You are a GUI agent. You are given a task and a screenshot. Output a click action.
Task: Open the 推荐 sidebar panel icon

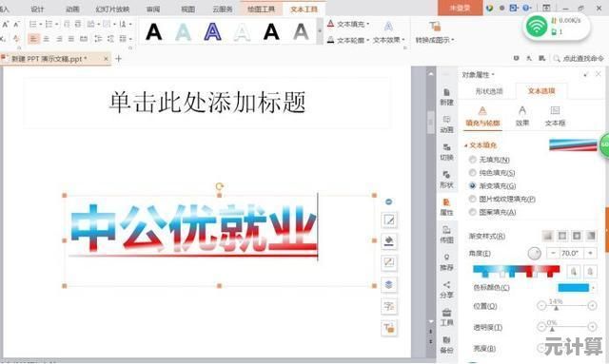[x=446, y=262]
